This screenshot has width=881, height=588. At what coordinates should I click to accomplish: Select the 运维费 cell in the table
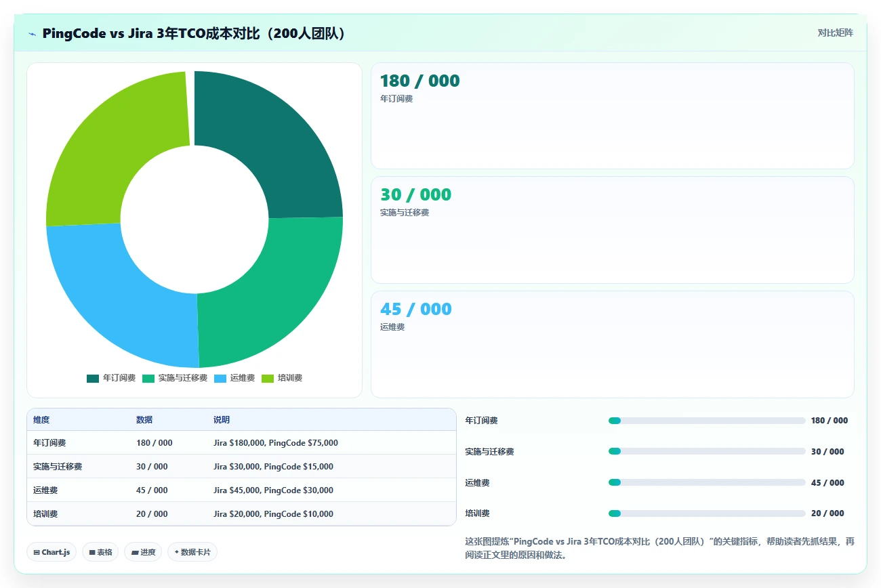coord(45,490)
